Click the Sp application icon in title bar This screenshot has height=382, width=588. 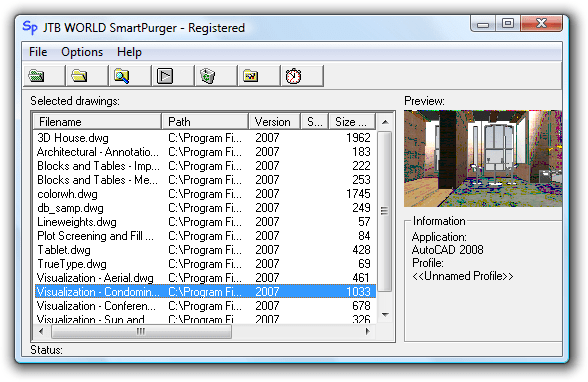point(30,27)
